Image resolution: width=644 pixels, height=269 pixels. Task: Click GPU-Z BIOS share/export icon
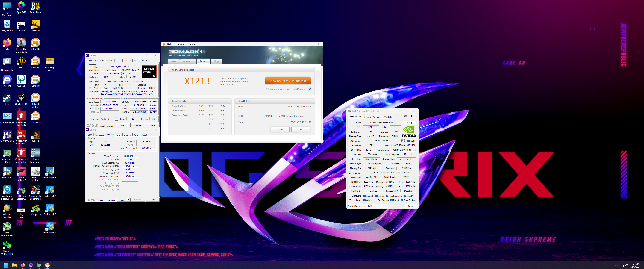(x=403, y=141)
